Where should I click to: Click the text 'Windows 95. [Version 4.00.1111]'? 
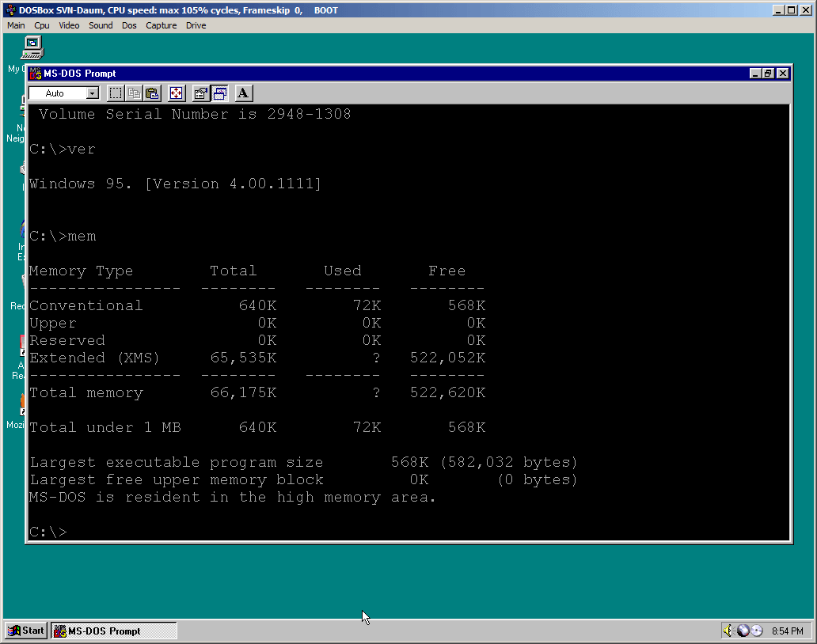coord(175,184)
